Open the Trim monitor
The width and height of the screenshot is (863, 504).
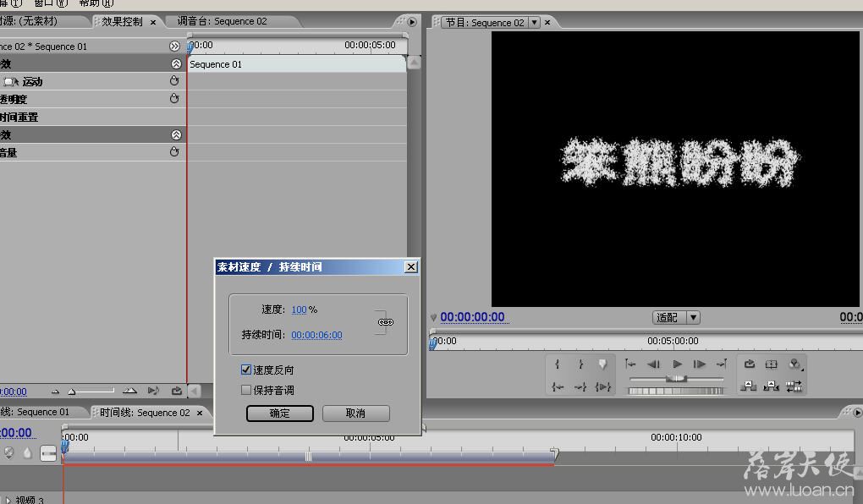[794, 386]
